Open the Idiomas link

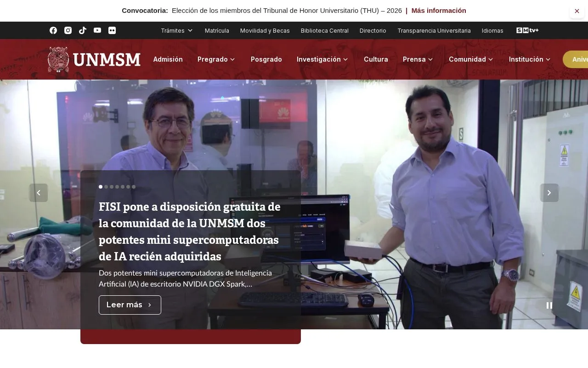coord(492,30)
